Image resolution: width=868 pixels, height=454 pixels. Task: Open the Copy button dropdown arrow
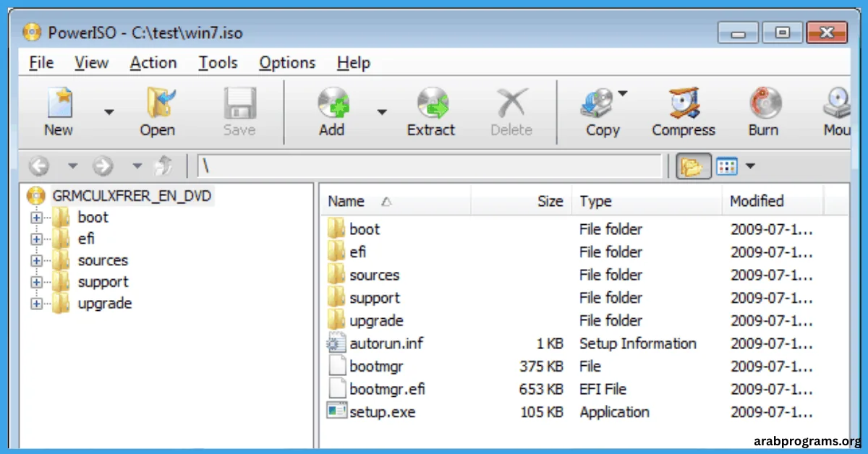622,93
